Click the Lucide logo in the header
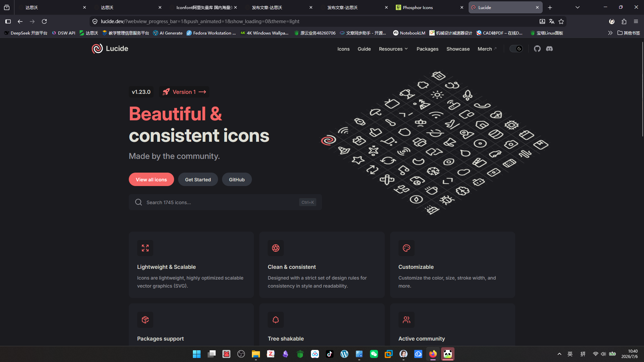The width and height of the screenshot is (644, 362). (x=110, y=49)
